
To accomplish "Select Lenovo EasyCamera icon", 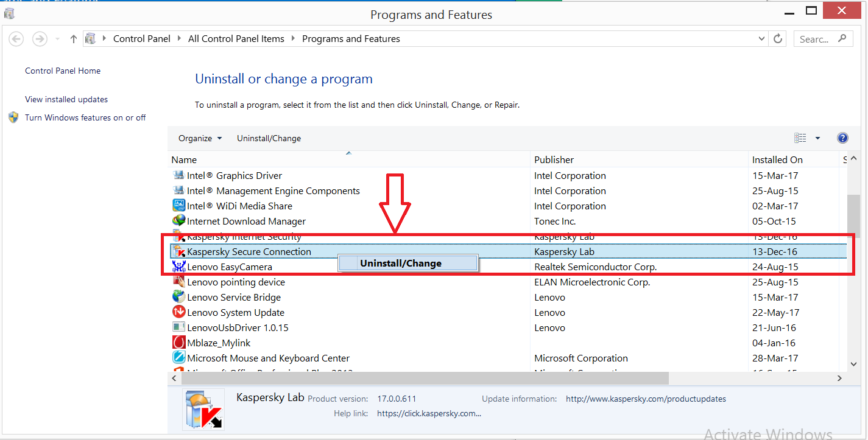I will point(178,267).
